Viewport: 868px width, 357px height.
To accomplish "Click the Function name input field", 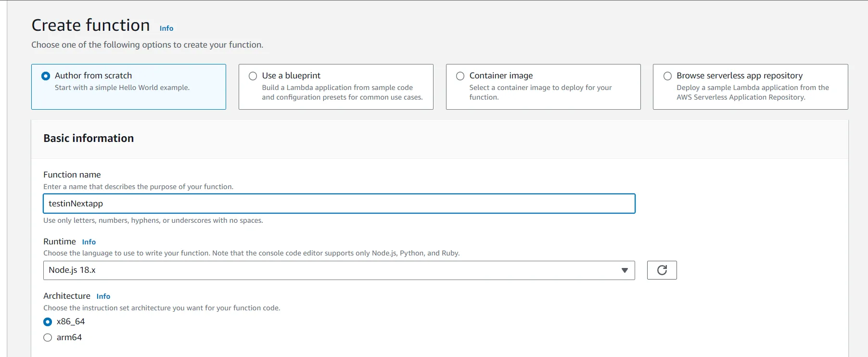I will [339, 204].
